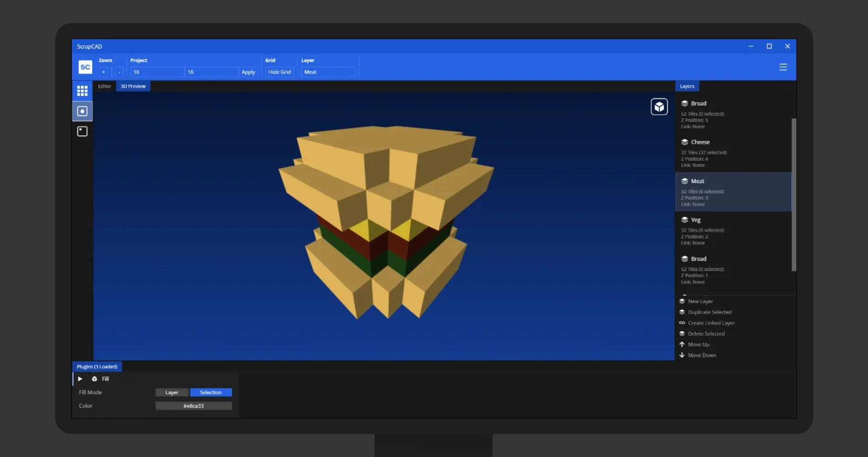
Task: Click the Move Down arrow icon
Action: point(682,355)
